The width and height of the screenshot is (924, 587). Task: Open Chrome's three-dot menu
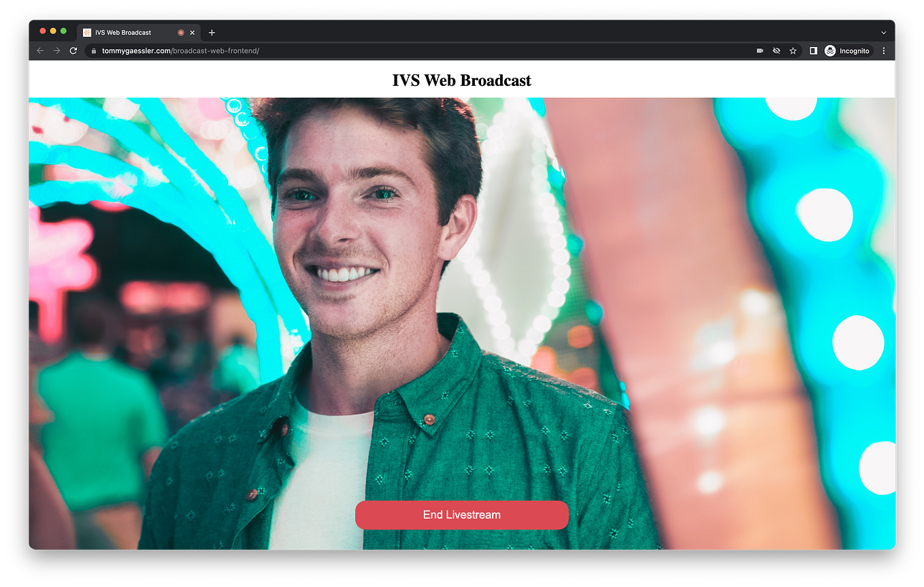[x=883, y=50]
